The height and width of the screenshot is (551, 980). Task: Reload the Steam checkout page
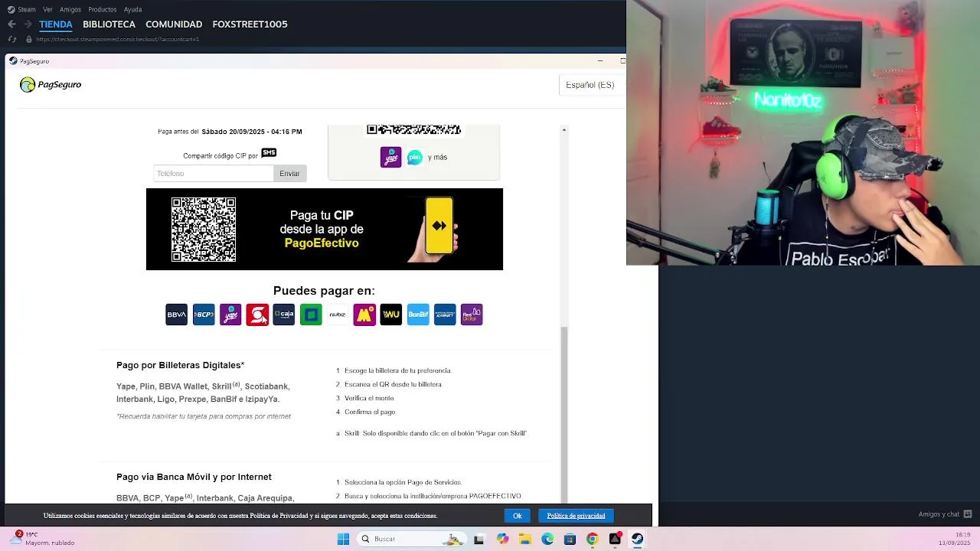tap(11, 39)
